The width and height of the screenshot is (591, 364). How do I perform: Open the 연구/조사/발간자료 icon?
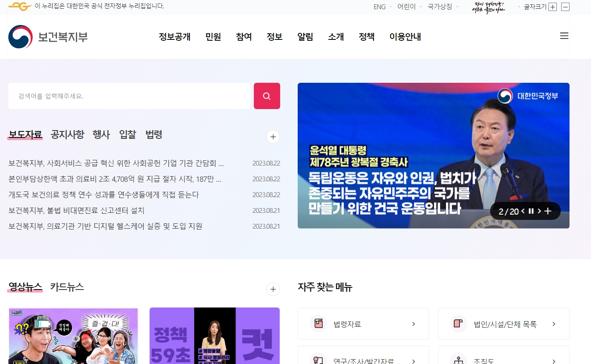pos(318,360)
